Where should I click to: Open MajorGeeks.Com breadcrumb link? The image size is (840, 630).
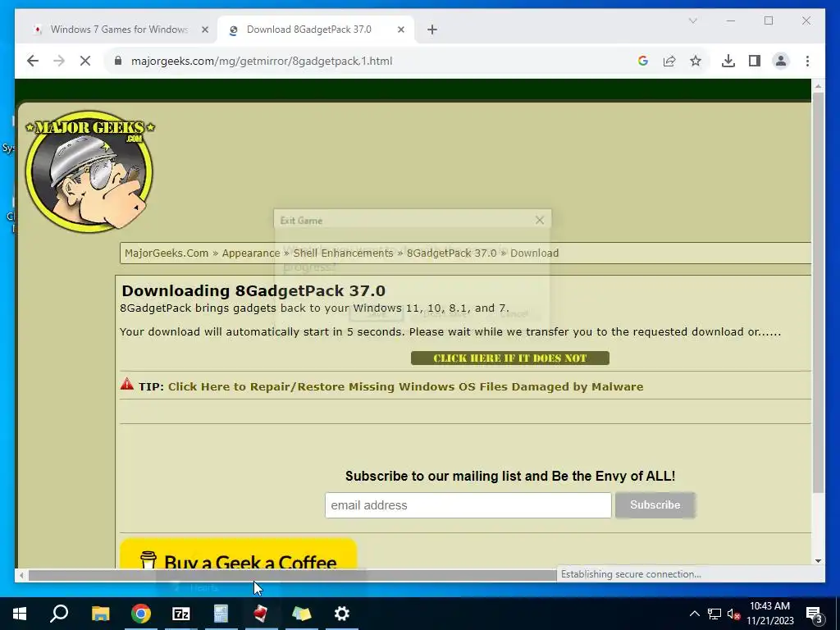pyautogui.click(x=167, y=253)
